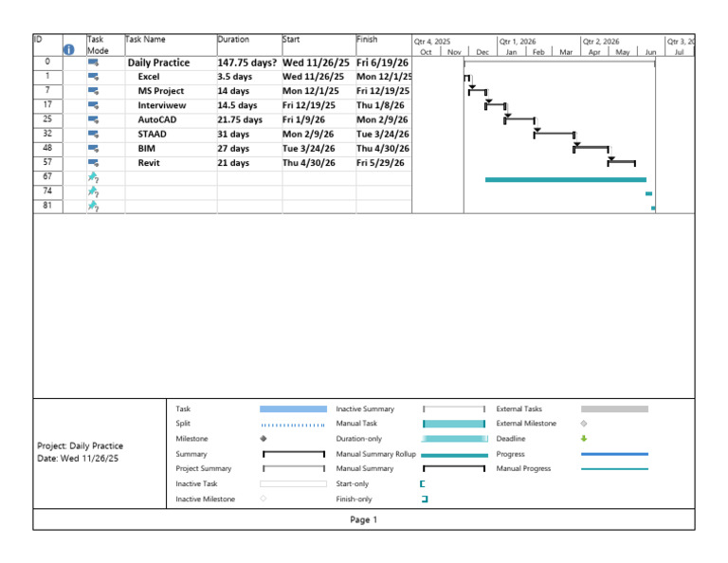Screen dimensions: 728x563
Task: Click auto-schedule mode icon in Excel row
Action: coord(93,77)
